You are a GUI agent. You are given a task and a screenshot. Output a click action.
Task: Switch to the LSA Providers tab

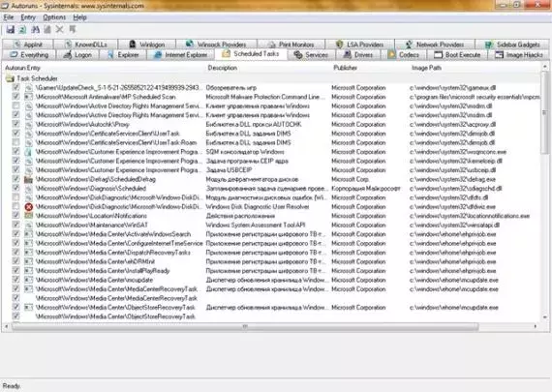pyautogui.click(x=360, y=45)
